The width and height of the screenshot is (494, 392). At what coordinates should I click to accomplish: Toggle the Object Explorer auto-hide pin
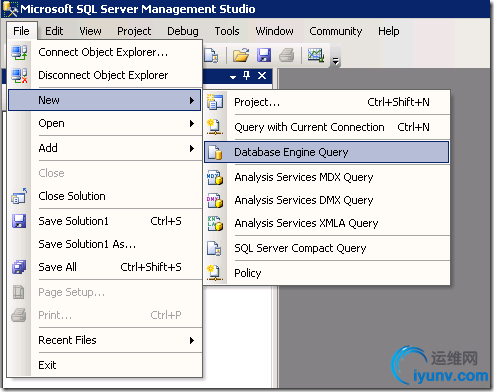pos(247,76)
